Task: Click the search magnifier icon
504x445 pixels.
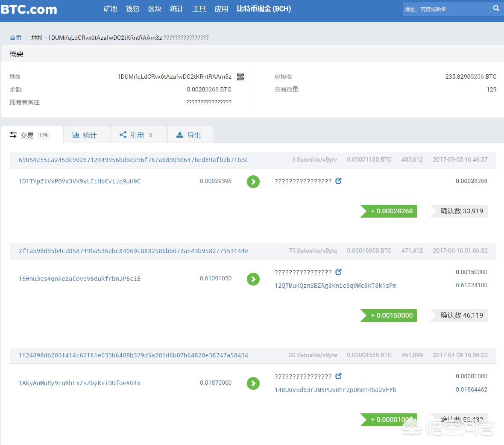Action: [x=496, y=9]
